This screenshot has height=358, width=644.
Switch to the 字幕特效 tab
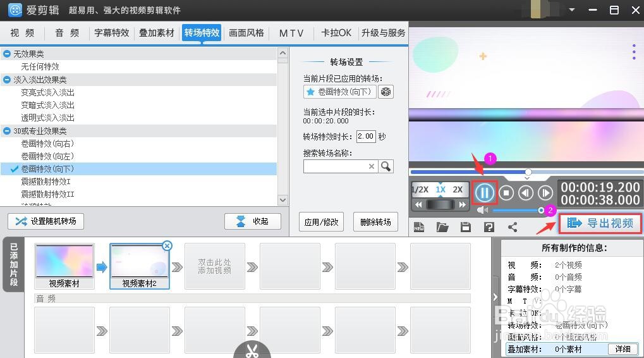[x=112, y=33]
